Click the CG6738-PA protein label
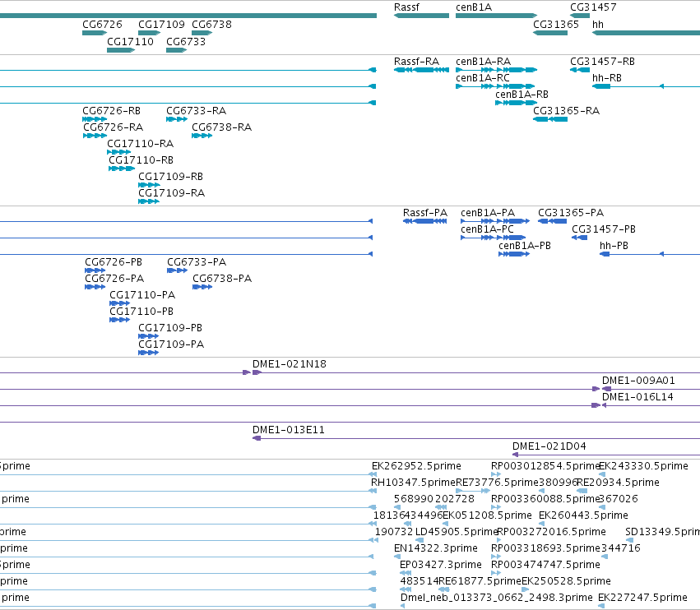The height and width of the screenshot is (610, 700). (222, 279)
